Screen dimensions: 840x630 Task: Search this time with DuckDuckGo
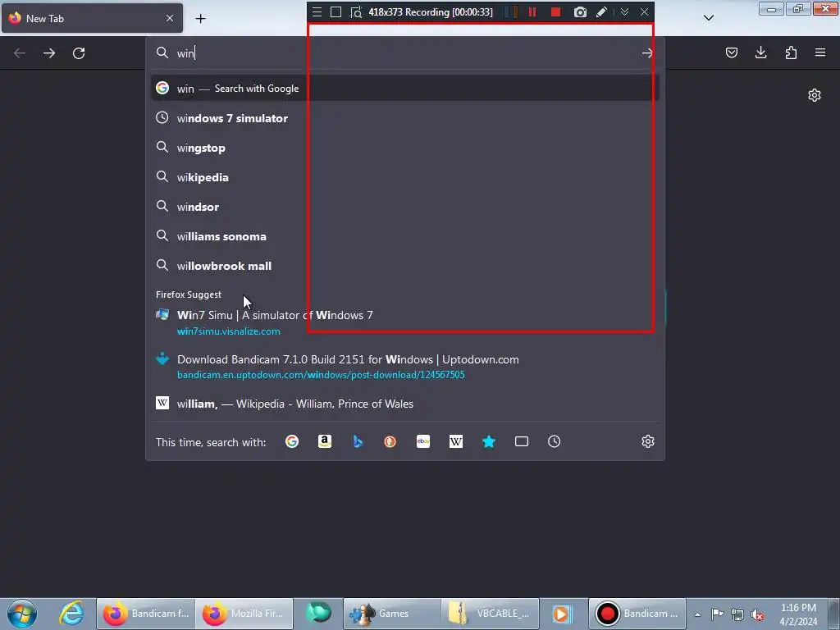[x=390, y=441]
